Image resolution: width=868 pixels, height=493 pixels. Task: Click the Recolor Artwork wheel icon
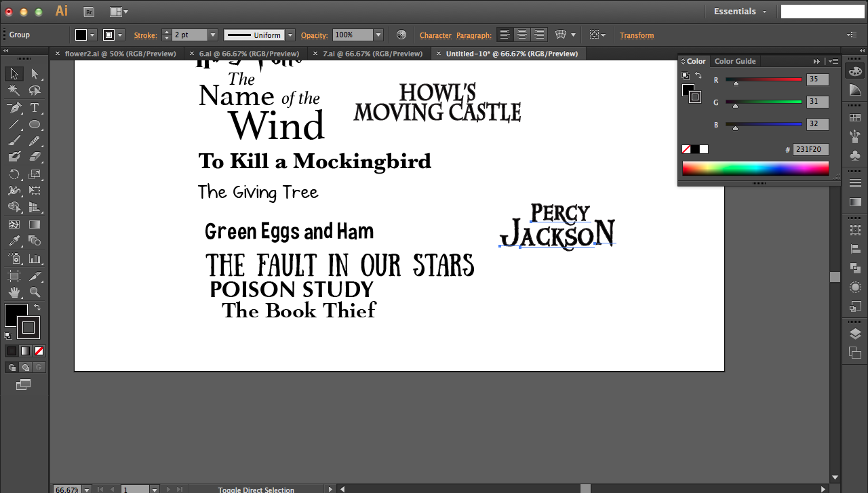[401, 35]
